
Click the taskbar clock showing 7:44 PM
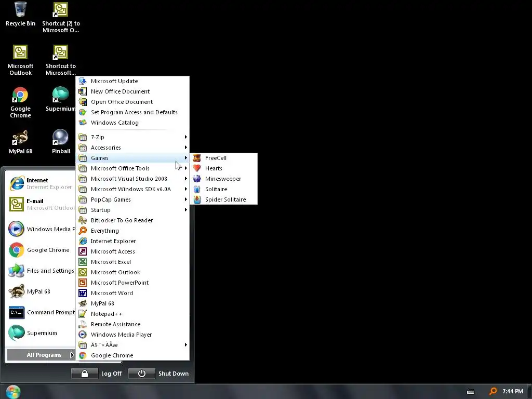(x=513, y=392)
